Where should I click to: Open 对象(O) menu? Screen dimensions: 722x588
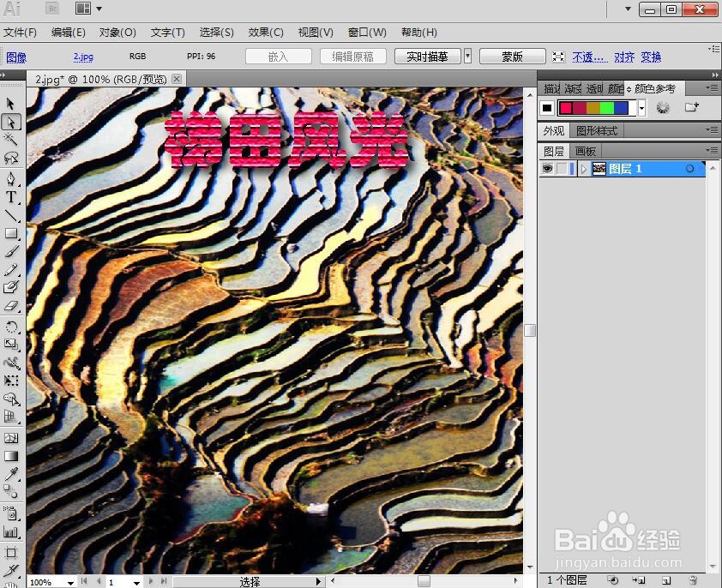coord(117,33)
